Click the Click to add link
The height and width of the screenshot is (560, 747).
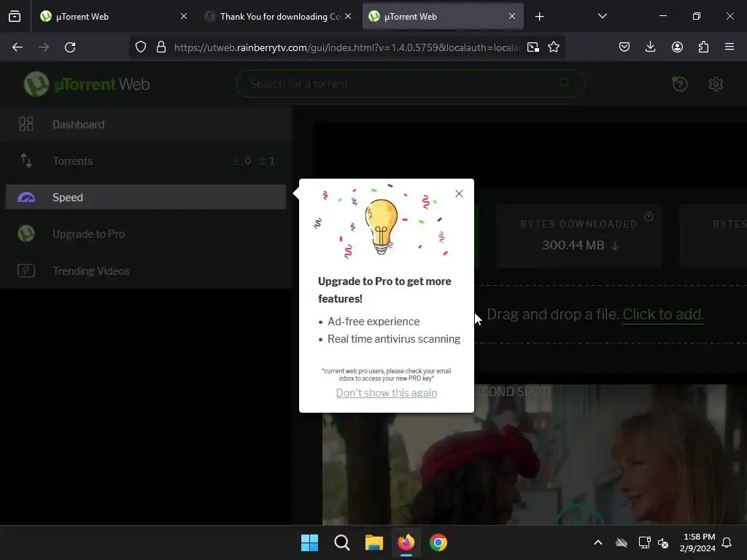pos(662,314)
